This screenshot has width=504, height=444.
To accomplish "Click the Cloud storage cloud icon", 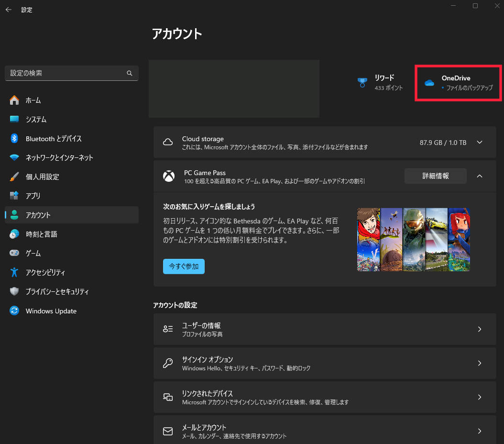I will tap(168, 142).
